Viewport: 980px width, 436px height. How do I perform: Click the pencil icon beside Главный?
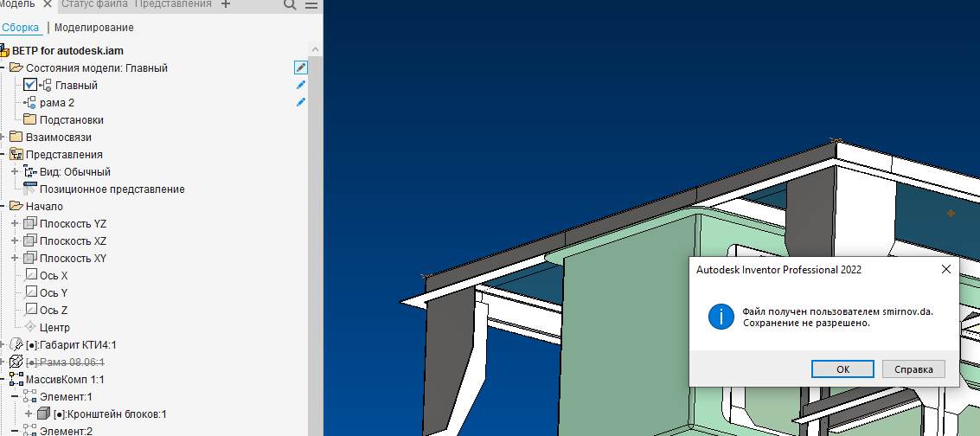(301, 85)
